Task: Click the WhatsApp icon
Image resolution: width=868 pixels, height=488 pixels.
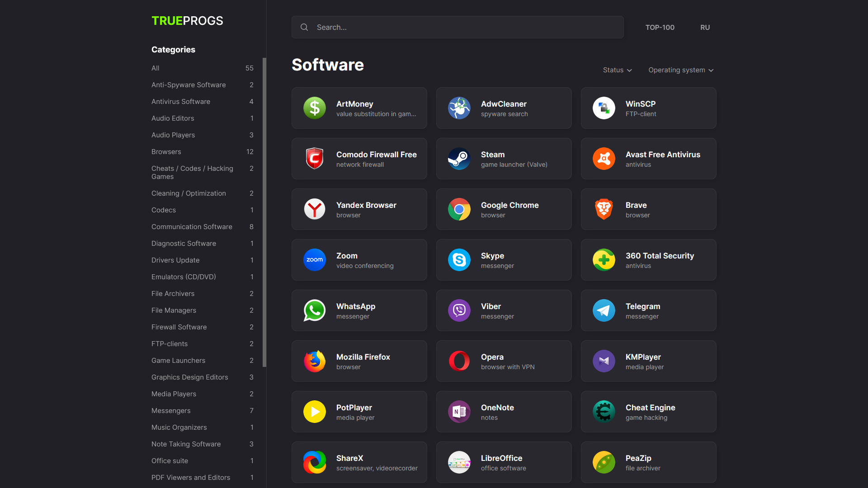Action: point(315,310)
